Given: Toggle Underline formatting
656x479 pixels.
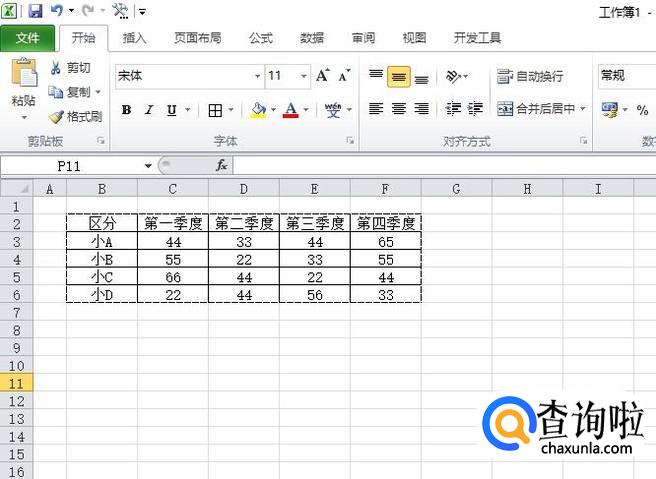Looking at the screenshot, I should tap(172, 110).
